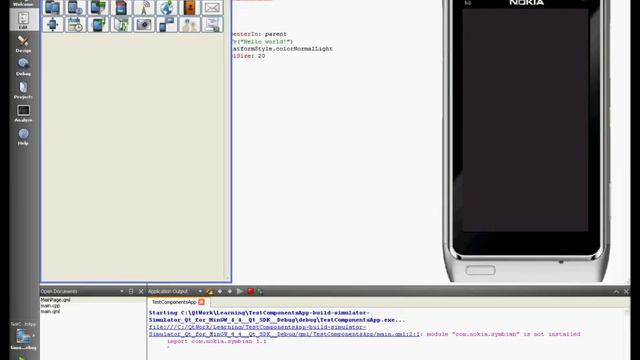Open the Help mode
This screenshot has width=640, height=360.
click(23, 137)
